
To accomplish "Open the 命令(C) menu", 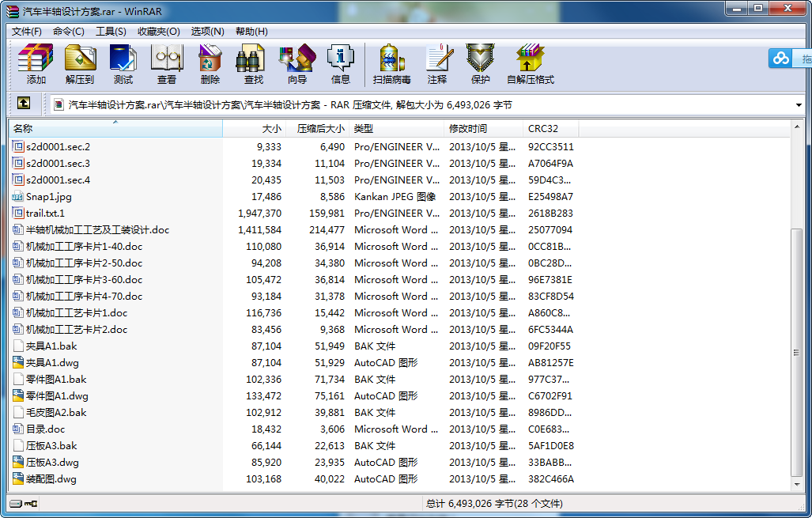I will coord(68,32).
